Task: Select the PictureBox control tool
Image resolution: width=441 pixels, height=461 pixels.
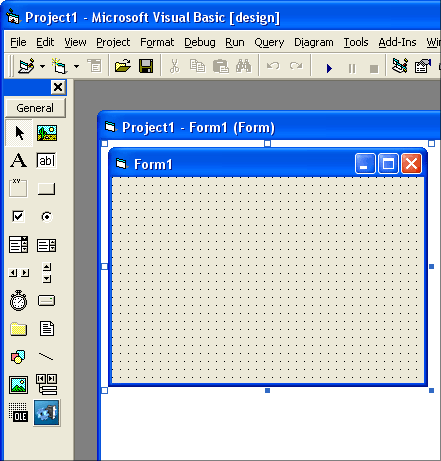Action: click(x=47, y=133)
